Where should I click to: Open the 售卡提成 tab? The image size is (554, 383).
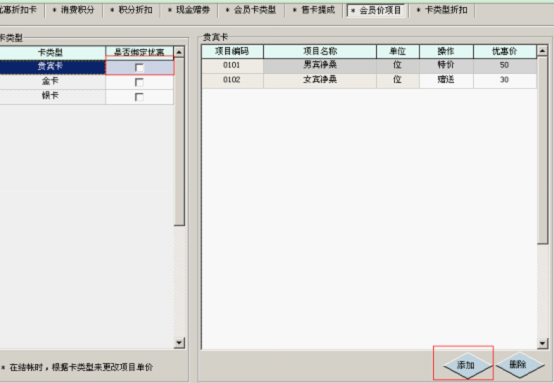(x=314, y=10)
